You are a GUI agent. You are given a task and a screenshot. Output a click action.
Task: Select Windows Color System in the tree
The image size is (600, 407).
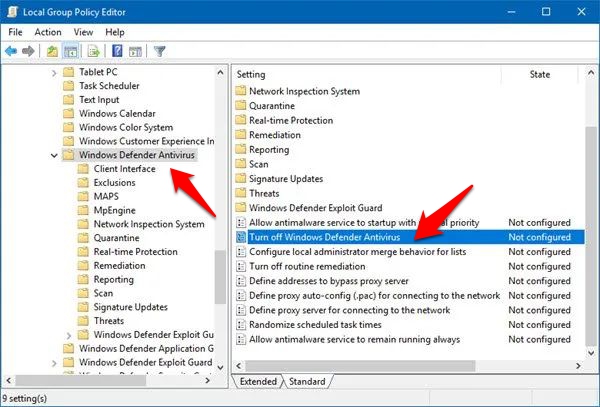[x=126, y=127]
